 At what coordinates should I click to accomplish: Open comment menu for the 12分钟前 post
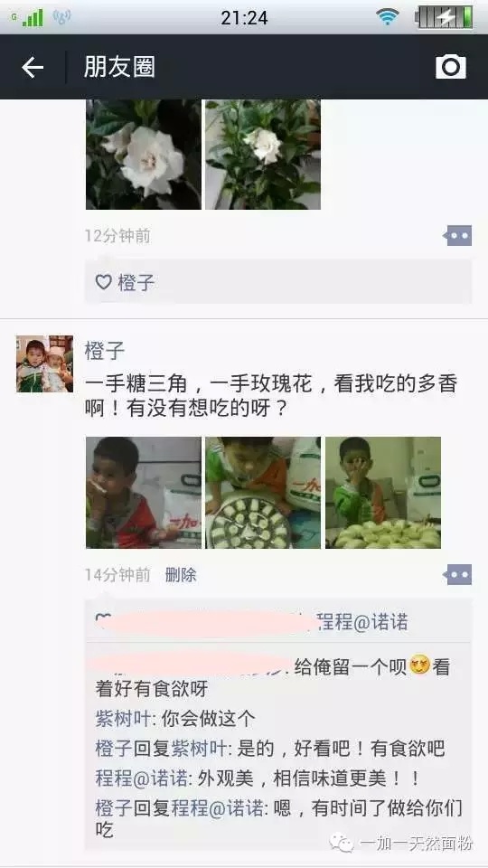[x=457, y=236]
